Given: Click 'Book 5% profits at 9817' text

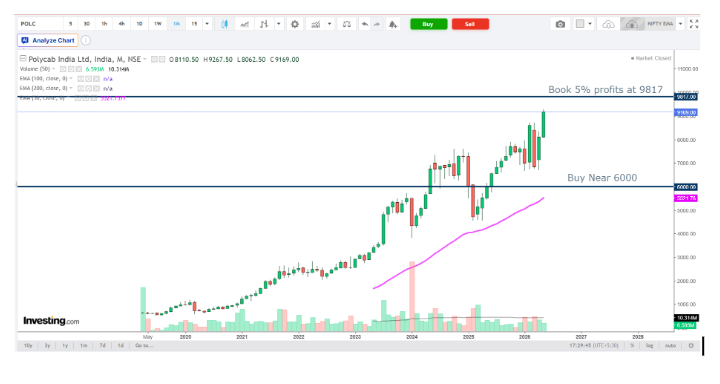Looking at the screenshot, I should point(605,90).
